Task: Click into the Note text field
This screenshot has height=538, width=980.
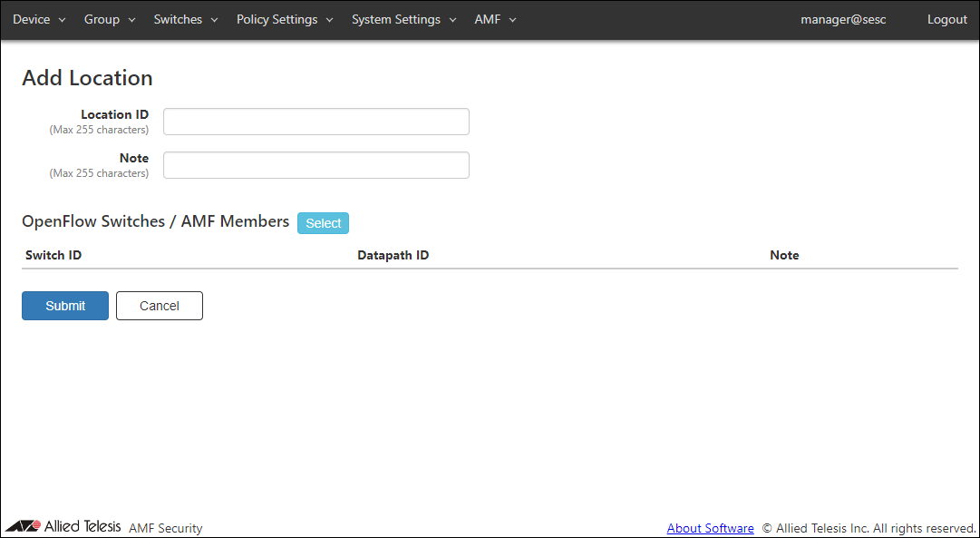Action: point(315,165)
